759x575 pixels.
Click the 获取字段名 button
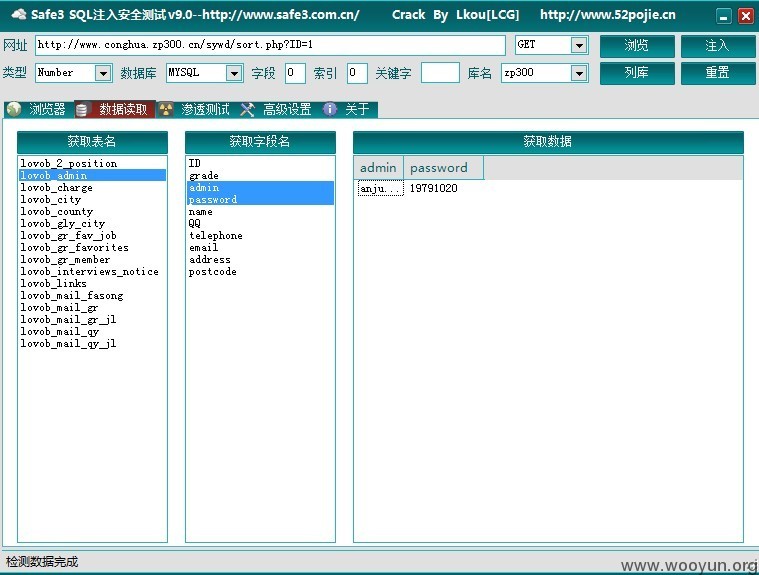click(x=260, y=142)
